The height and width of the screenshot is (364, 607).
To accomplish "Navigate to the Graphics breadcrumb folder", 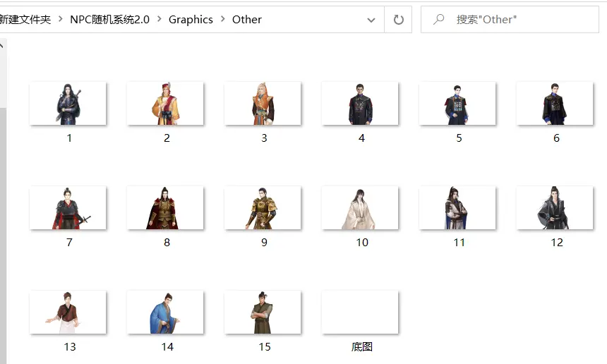I will coord(191,20).
